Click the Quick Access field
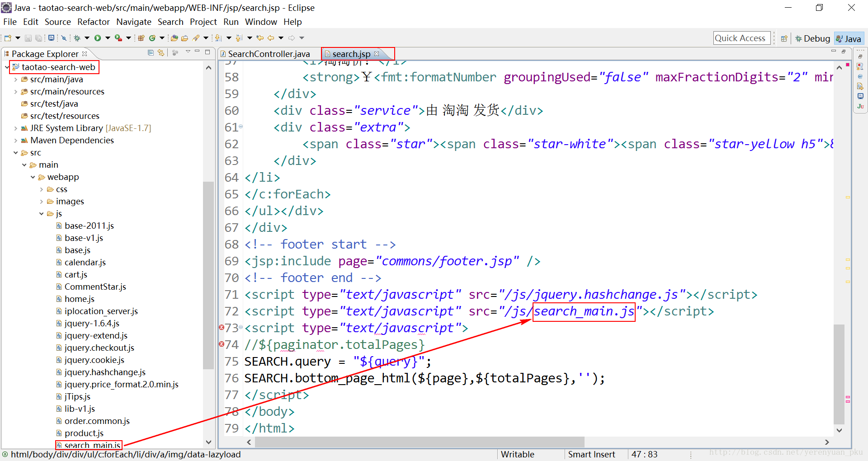The image size is (868, 461). pos(742,38)
